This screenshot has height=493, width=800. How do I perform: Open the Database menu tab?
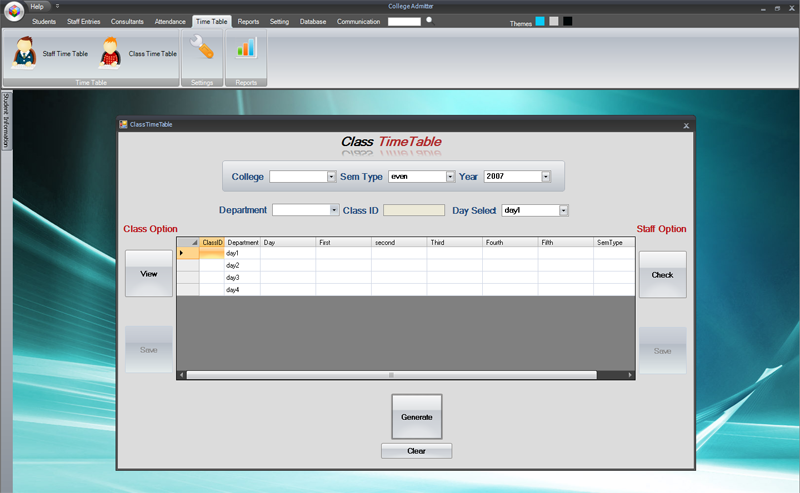pos(313,21)
